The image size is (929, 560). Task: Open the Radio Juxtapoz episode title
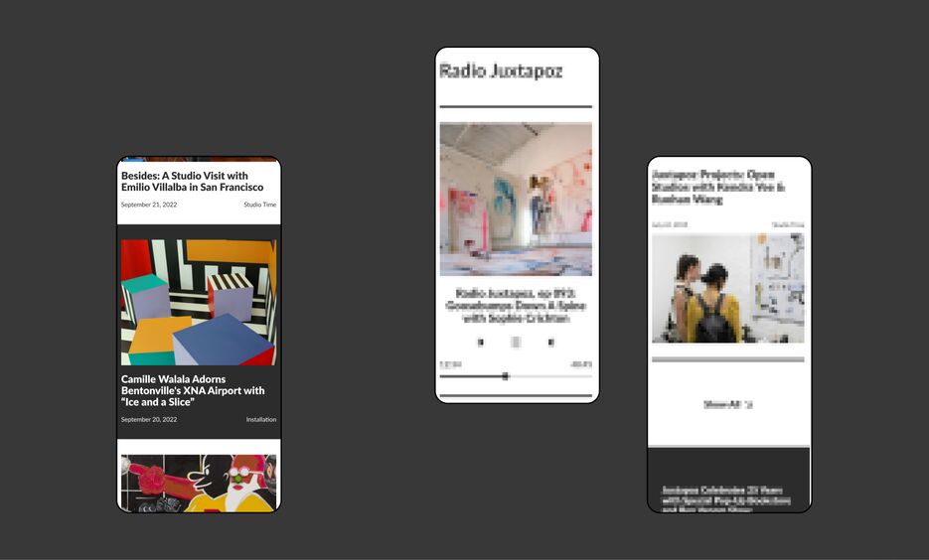point(516,306)
